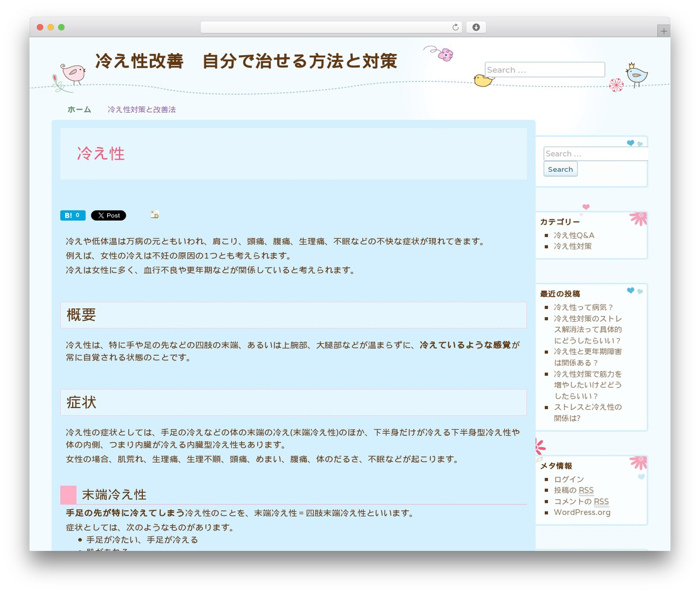Open the browser downloads icon
The width and height of the screenshot is (700, 593).
(476, 27)
